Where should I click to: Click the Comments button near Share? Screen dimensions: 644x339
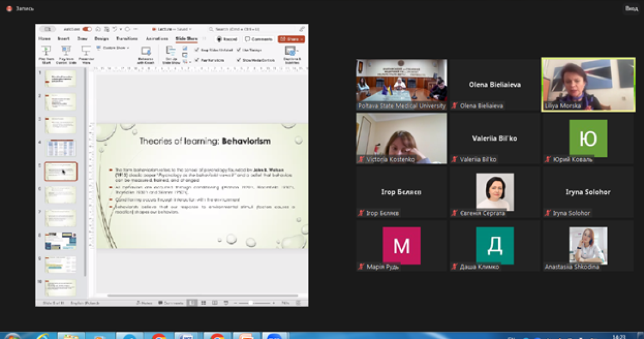[259, 39]
